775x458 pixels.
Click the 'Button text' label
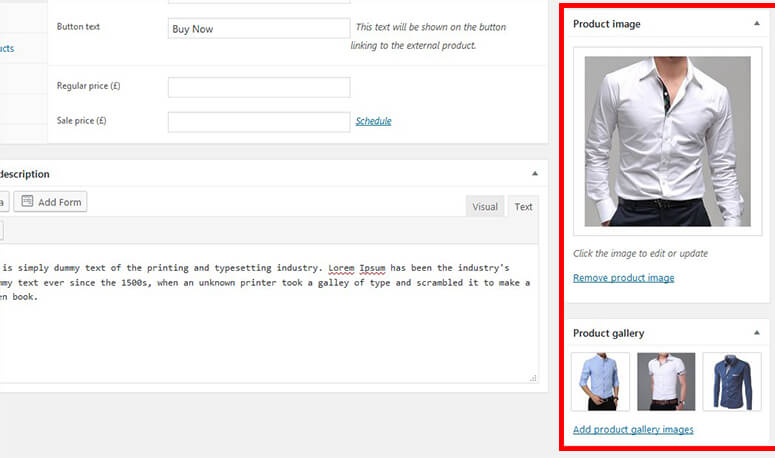point(78,27)
